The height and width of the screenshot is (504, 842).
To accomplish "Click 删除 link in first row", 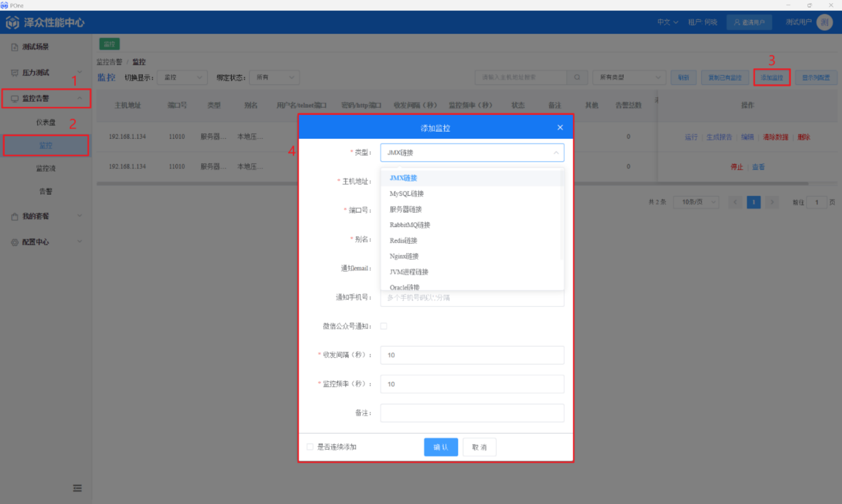I will [803, 137].
